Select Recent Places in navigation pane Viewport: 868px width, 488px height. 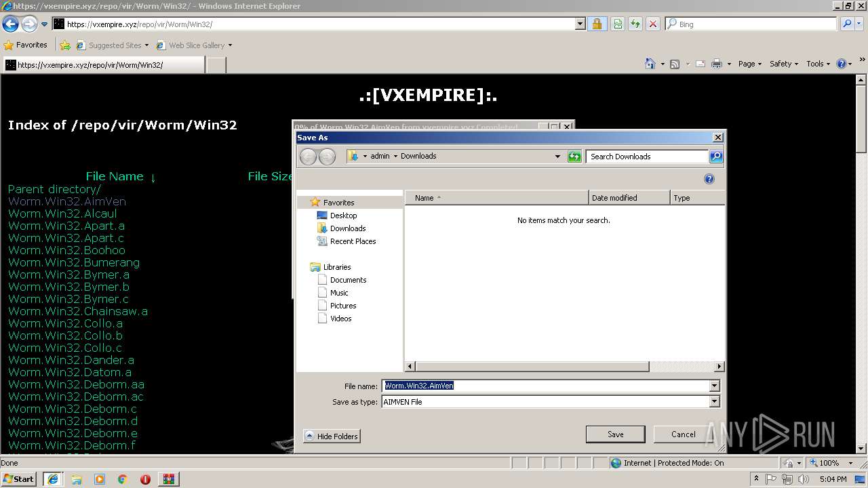[x=353, y=241]
